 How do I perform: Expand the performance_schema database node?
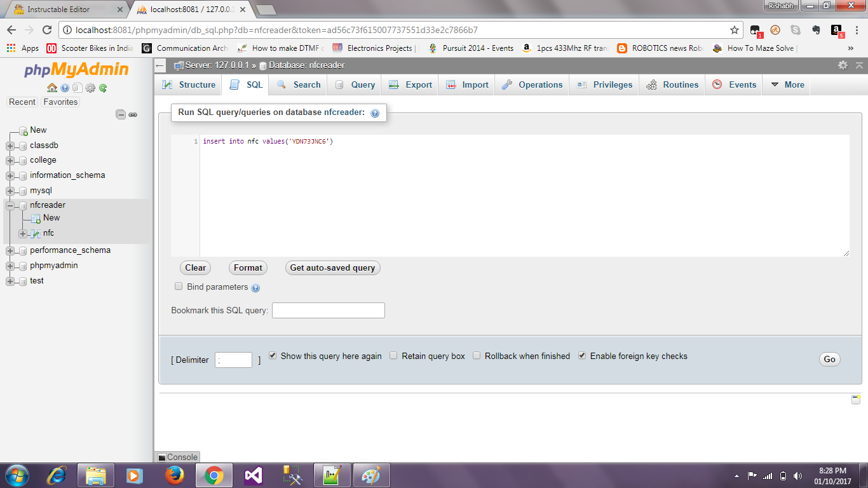point(10,251)
